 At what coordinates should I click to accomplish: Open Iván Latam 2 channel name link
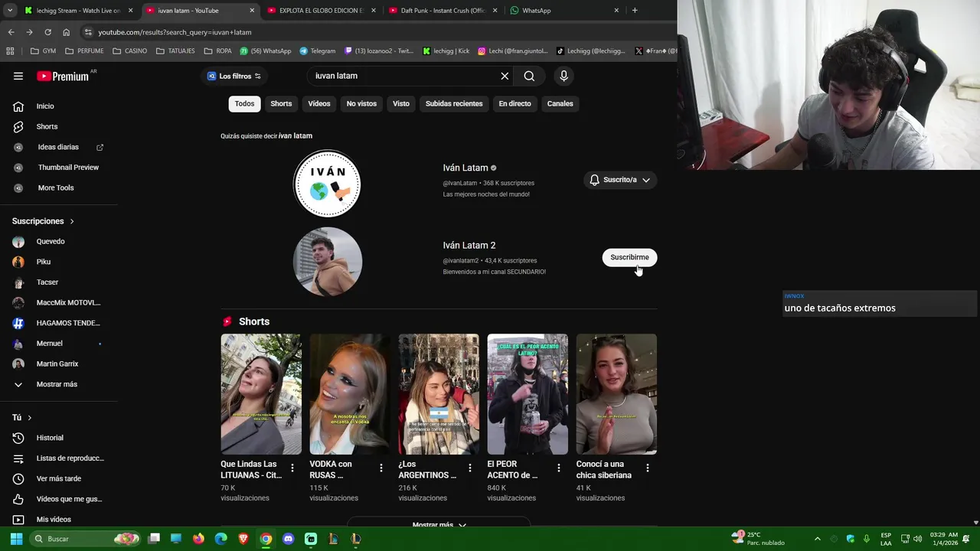[x=469, y=245]
